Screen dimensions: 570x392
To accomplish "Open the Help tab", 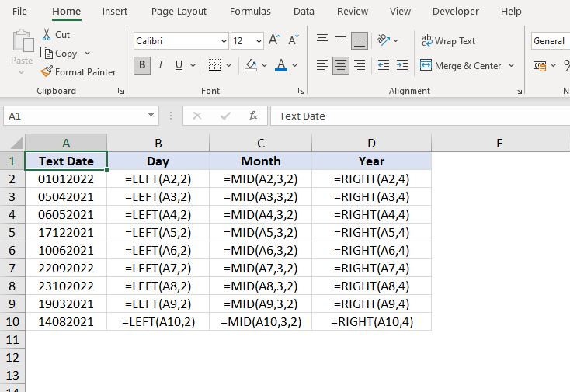I will pos(511,12).
